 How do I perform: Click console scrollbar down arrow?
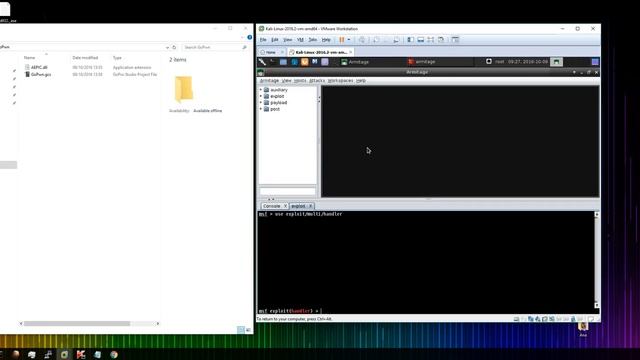596,305
